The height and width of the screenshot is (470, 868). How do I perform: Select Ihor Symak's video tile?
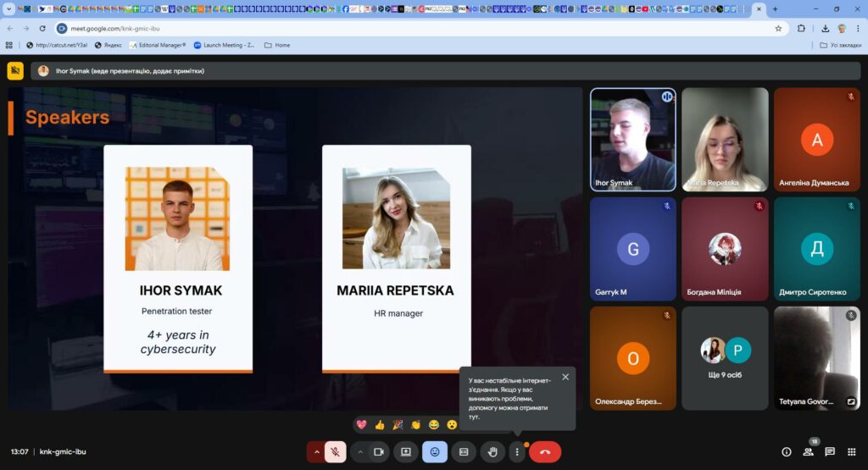[632, 140]
